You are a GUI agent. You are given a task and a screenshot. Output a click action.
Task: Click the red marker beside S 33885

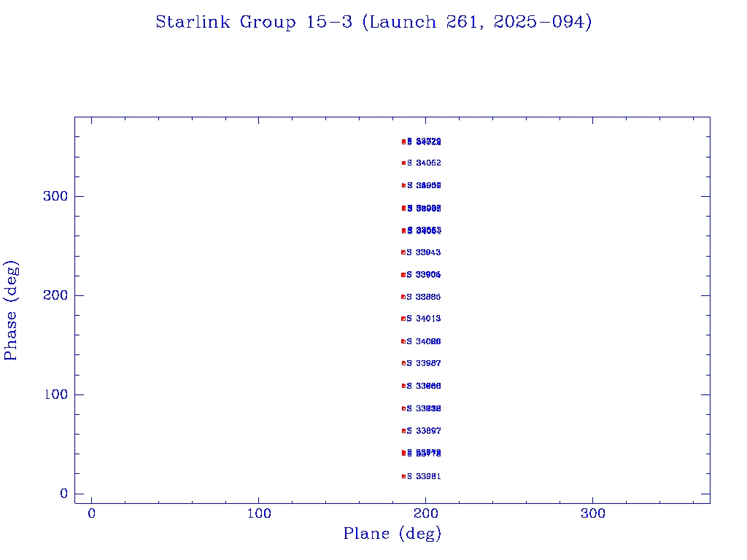tap(403, 297)
